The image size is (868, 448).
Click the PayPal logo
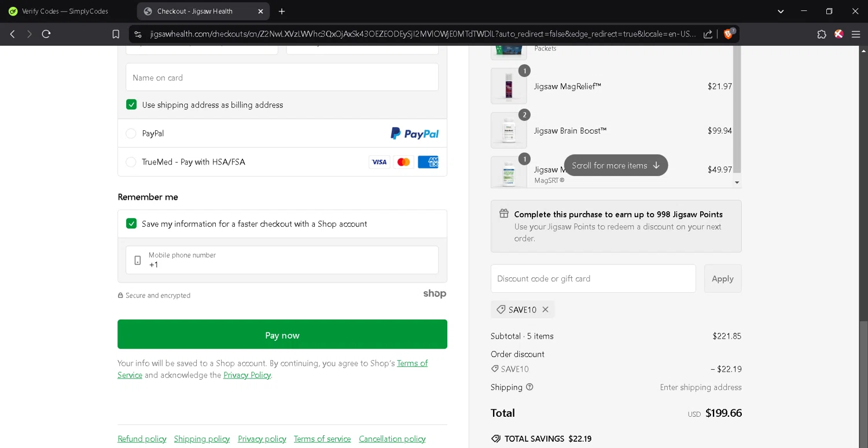pos(414,134)
